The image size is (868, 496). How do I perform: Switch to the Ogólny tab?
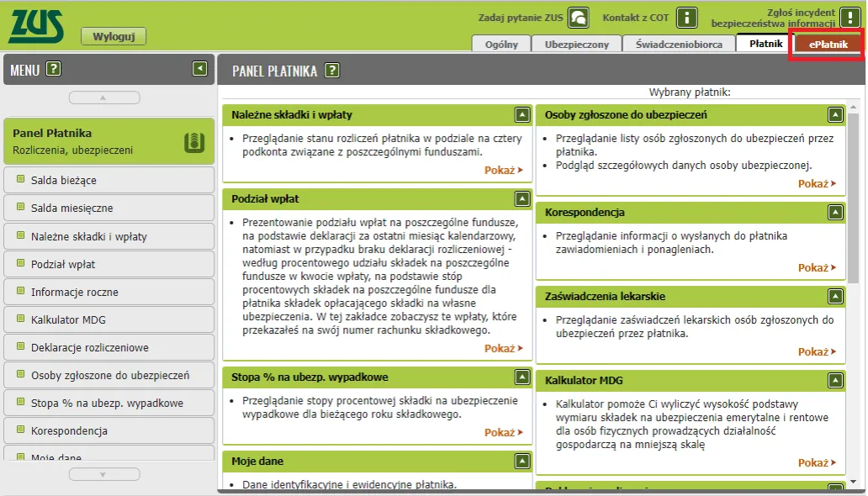[x=500, y=44]
